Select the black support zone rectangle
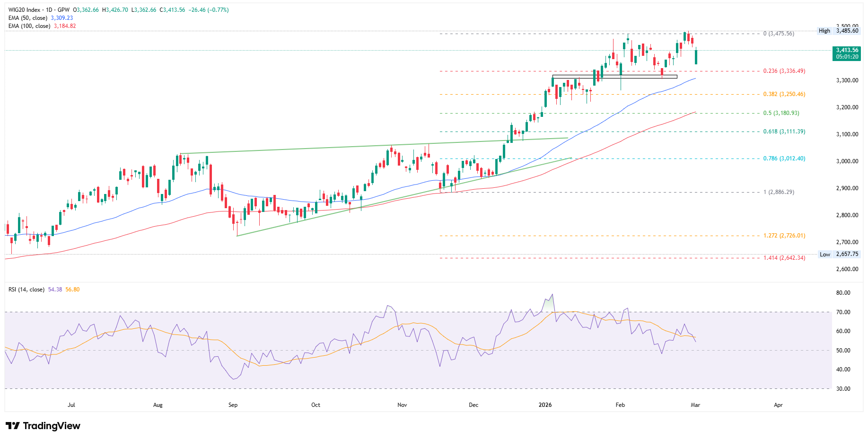The width and height of the screenshot is (868, 440). [x=614, y=77]
